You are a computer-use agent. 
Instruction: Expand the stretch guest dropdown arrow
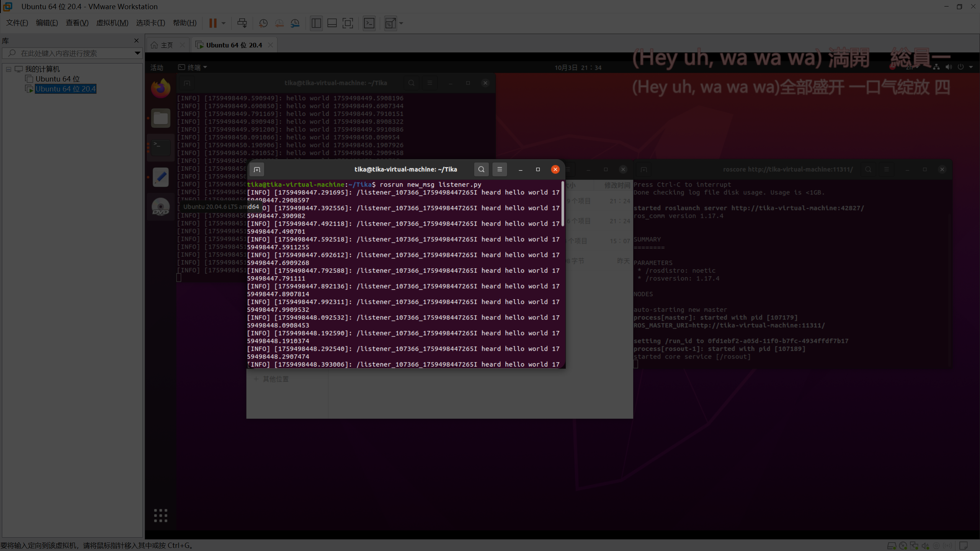401,23
